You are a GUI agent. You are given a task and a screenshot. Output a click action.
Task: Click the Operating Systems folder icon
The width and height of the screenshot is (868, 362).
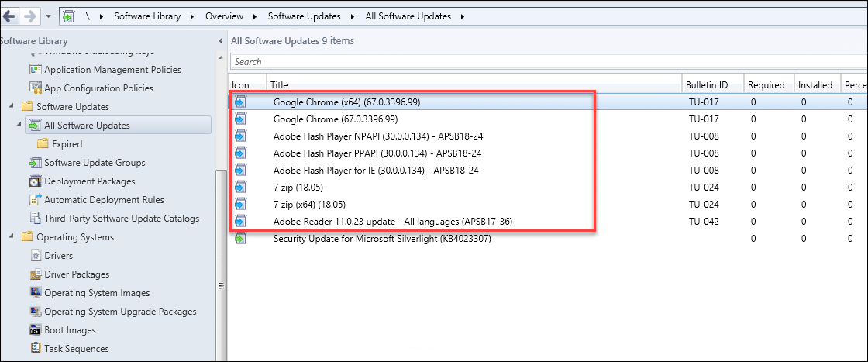[x=27, y=237]
